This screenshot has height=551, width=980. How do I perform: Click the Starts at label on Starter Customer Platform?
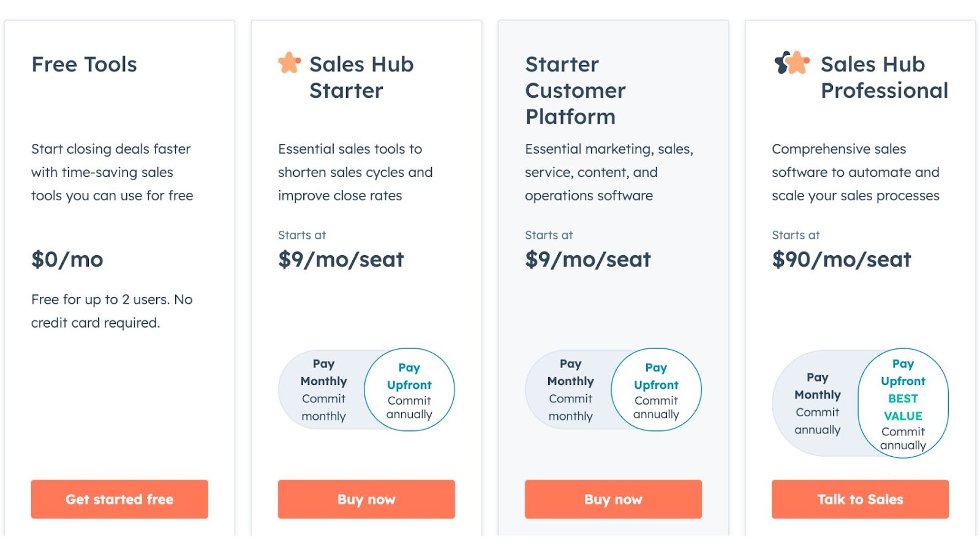[x=548, y=234]
